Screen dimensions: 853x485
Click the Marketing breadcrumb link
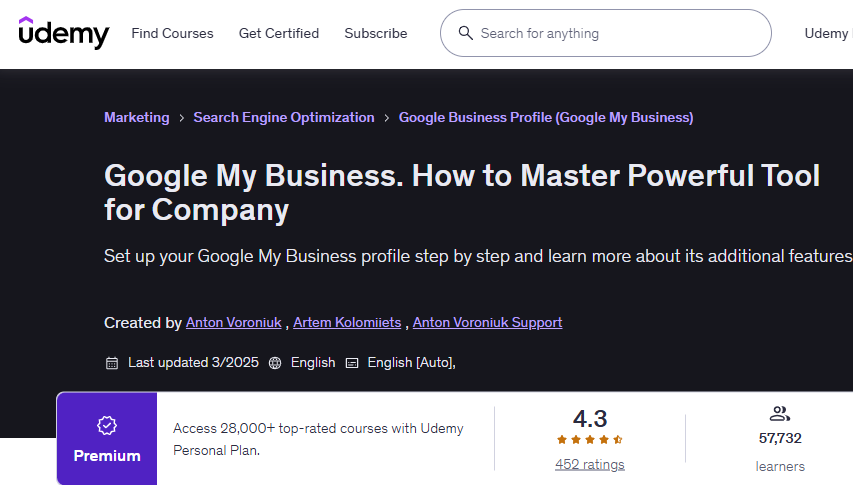tap(137, 117)
